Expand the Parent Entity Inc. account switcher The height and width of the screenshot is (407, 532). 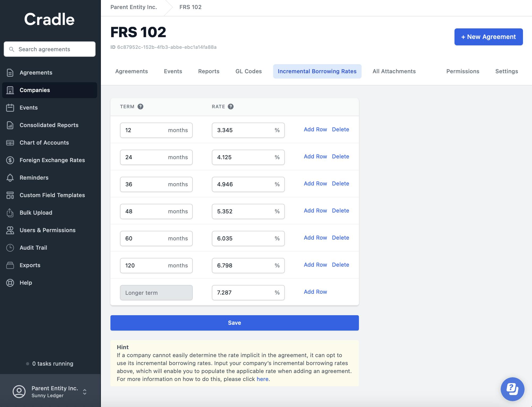(x=84, y=392)
